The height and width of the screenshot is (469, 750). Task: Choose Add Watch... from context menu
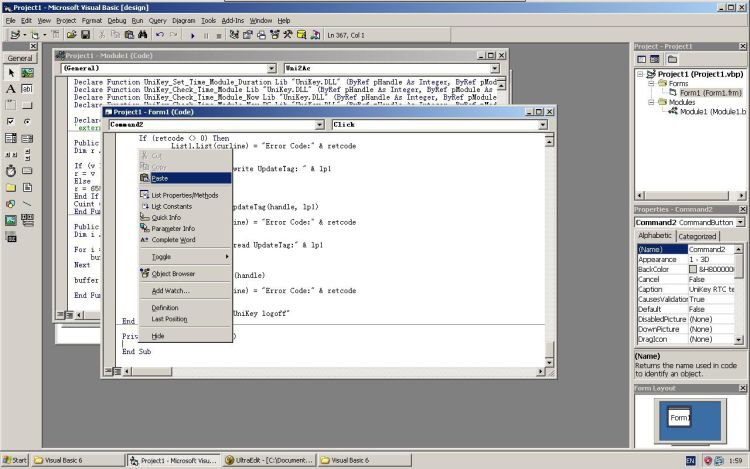click(x=185, y=291)
